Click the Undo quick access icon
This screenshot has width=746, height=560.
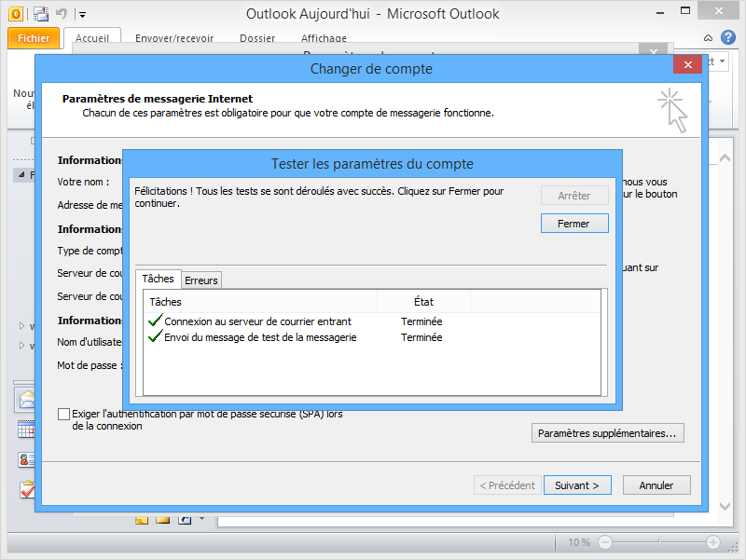tap(61, 13)
